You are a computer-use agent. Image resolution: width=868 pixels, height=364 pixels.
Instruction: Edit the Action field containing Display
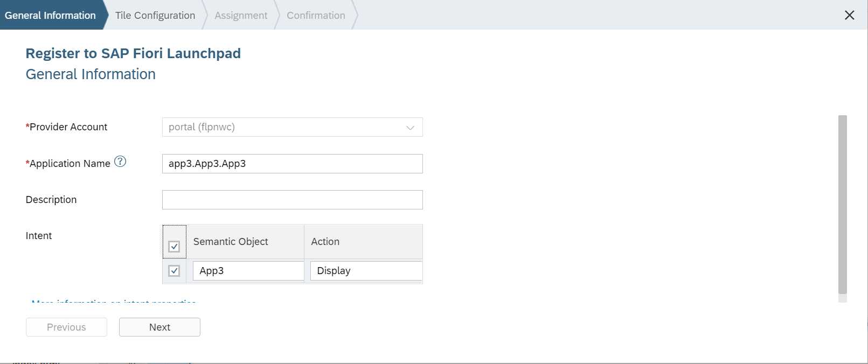366,271
